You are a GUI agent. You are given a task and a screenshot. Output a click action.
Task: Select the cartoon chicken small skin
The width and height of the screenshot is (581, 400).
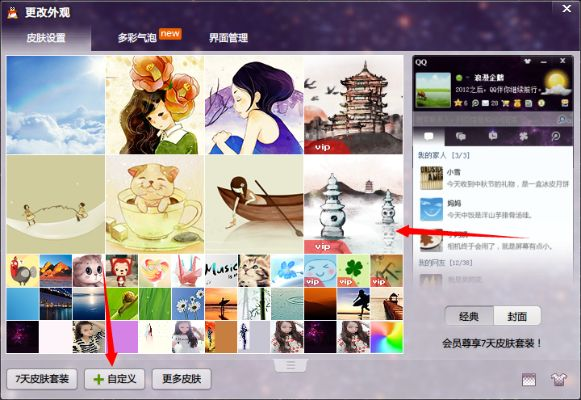coord(23,271)
